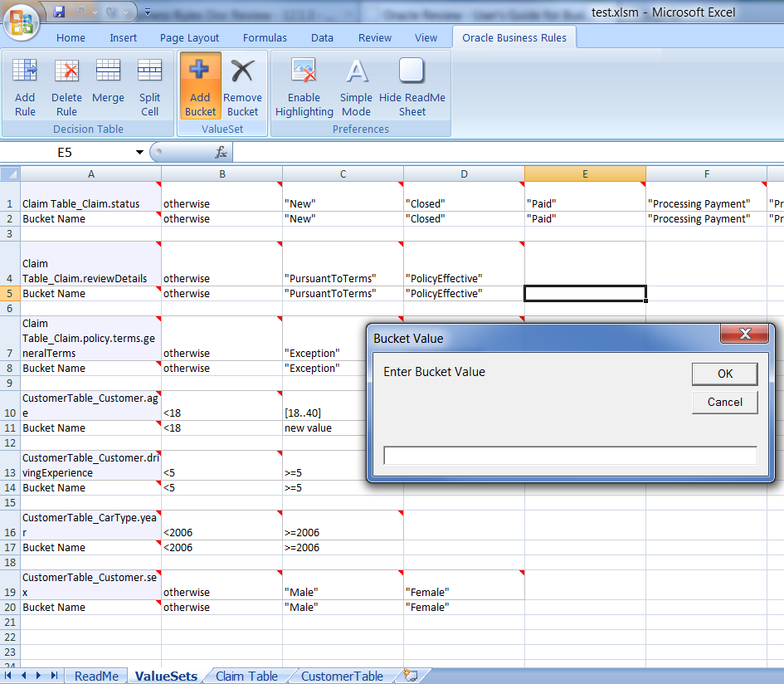Select the Oracle Business Rules tab
This screenshot has width=784, height=684.
pos(514,38)
